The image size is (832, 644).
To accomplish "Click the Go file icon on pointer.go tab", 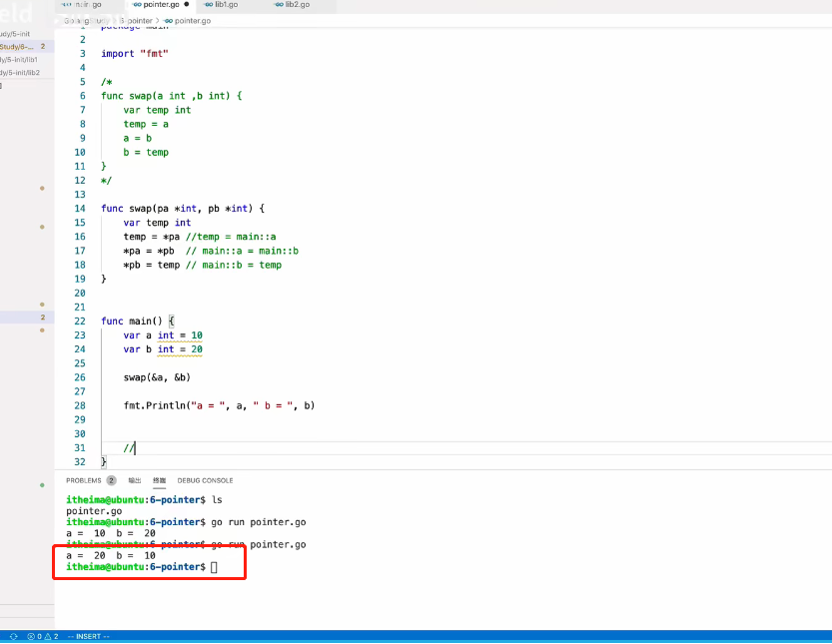I will 136,5.
